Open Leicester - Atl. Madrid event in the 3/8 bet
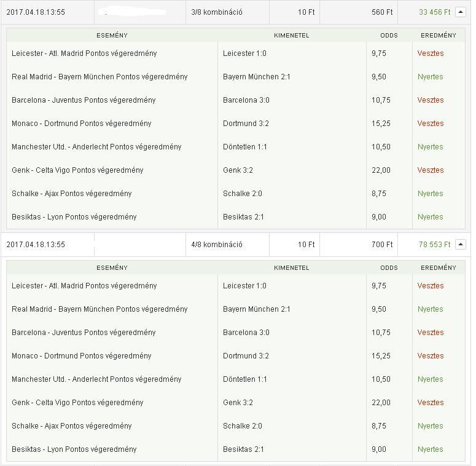The height and width of the screenshot is (466, 476). click(x=84, y=53)
